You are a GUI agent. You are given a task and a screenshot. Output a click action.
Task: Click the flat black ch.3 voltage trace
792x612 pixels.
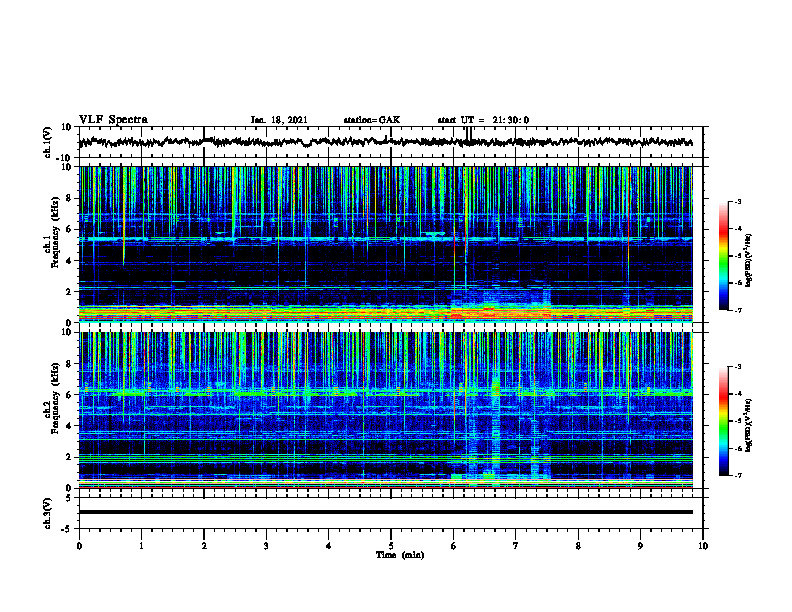point(386,512)
